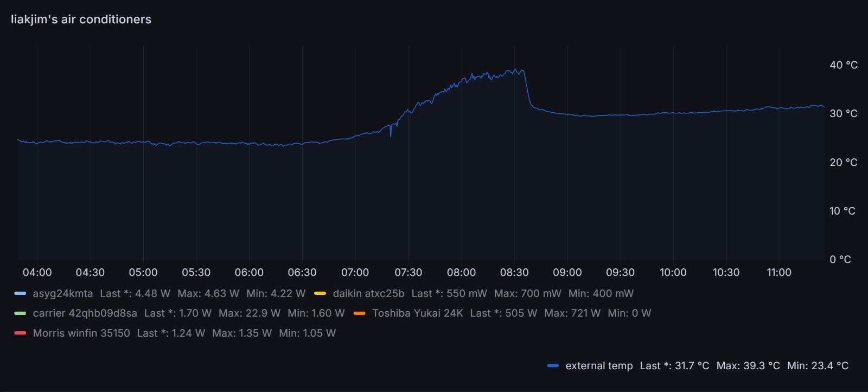
Task: Click carrier "Max: 22.9 W" value
Action: (x=250, y=313)
